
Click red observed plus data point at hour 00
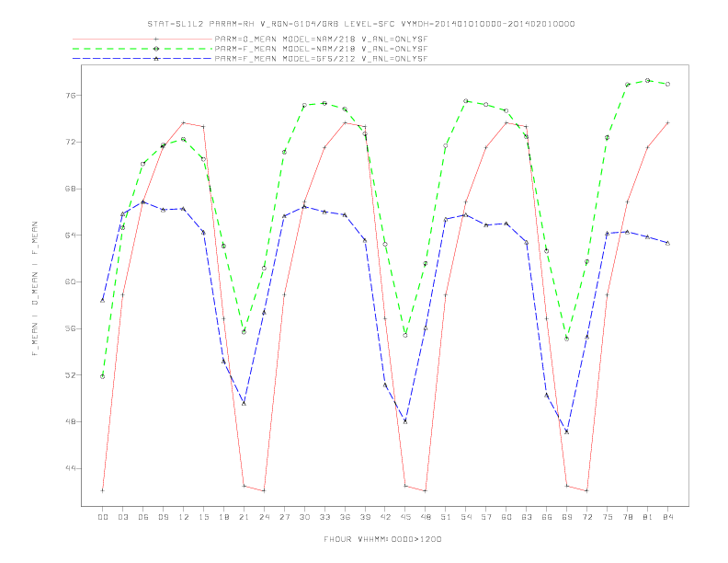[x=103, y=490]
